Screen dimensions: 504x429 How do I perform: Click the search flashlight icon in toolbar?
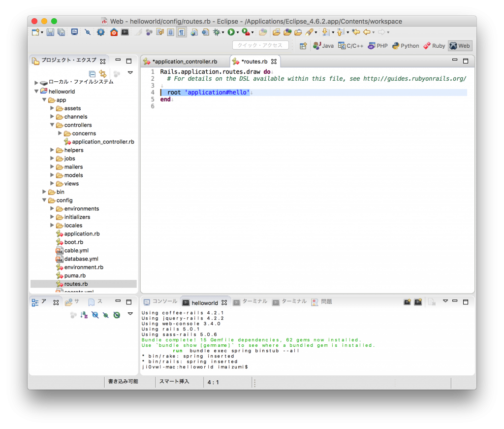click(309, 32)
